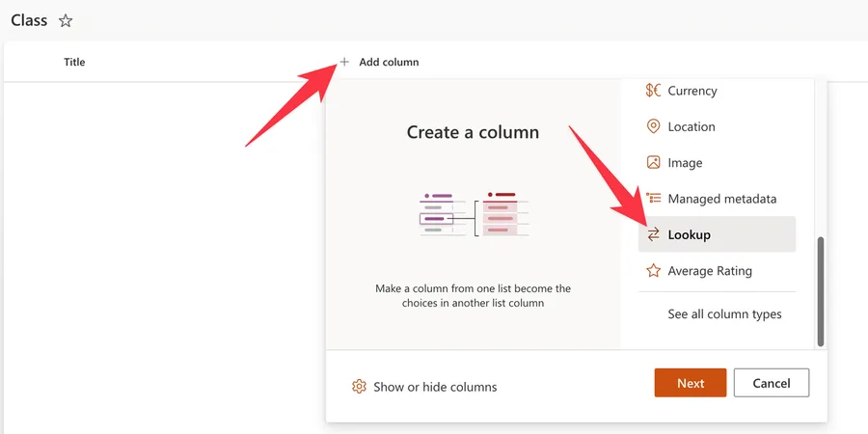
Task: Click the column type list scrollbar
Action: 821,289
